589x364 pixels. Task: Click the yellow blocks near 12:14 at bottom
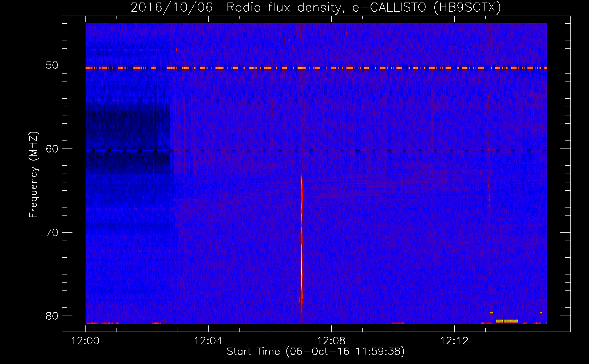tap(506, 321)
